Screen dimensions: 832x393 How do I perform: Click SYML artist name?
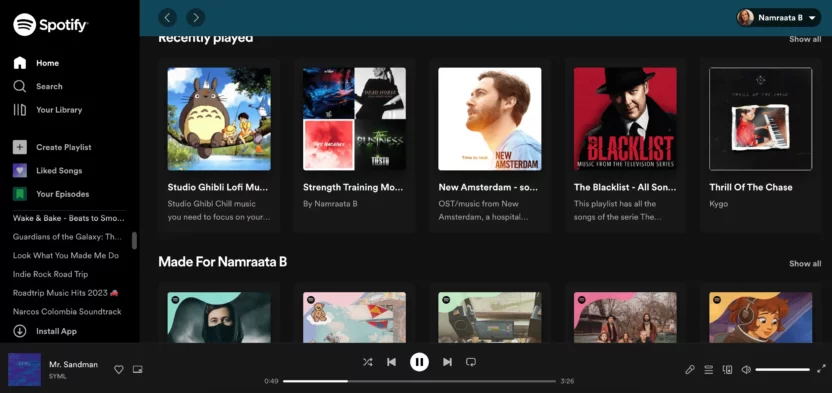point(57,376)
